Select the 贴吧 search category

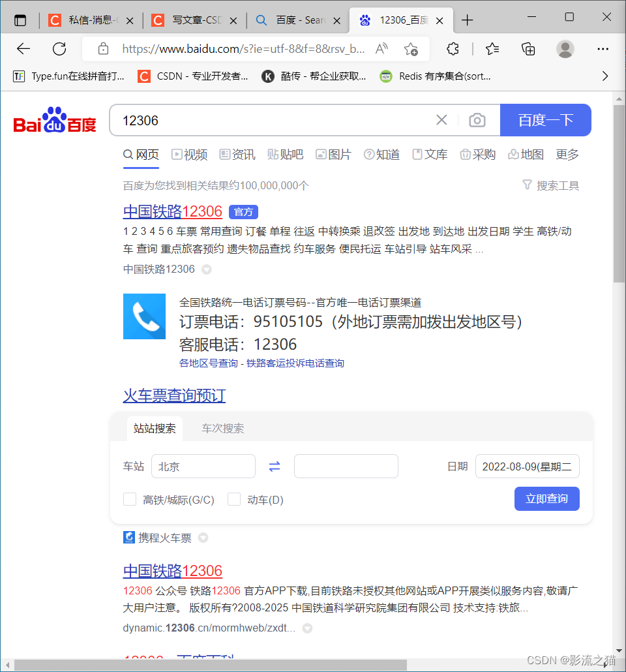[x=286, y=154]
